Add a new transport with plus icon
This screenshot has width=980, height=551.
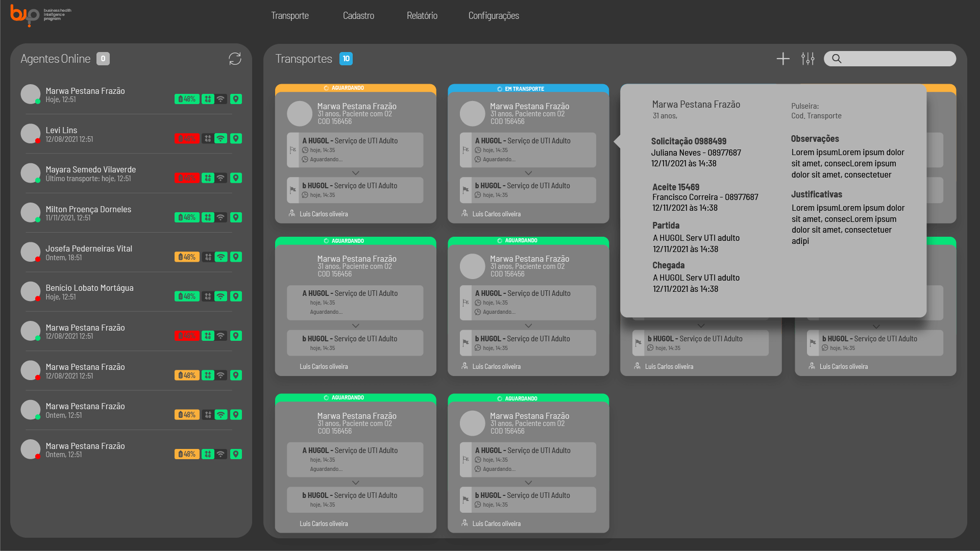point(783,59)
